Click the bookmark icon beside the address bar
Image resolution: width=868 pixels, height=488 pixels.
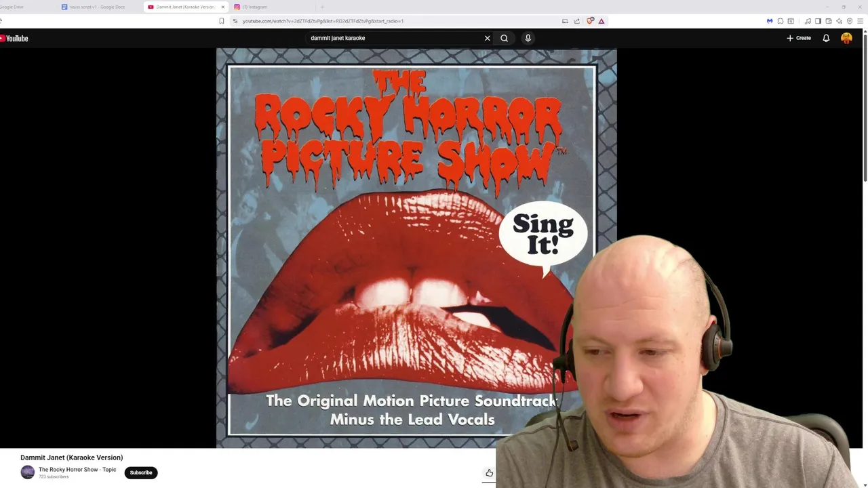(222, 21)
